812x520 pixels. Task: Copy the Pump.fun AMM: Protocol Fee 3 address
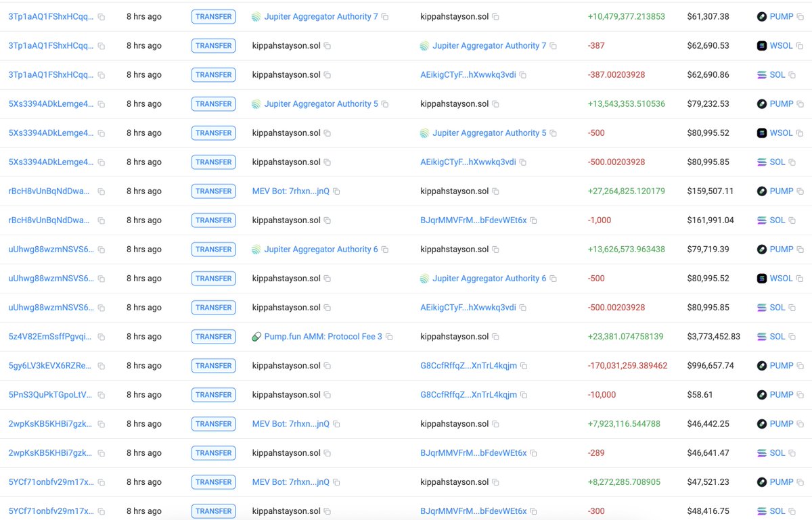(x=389, y=337)
